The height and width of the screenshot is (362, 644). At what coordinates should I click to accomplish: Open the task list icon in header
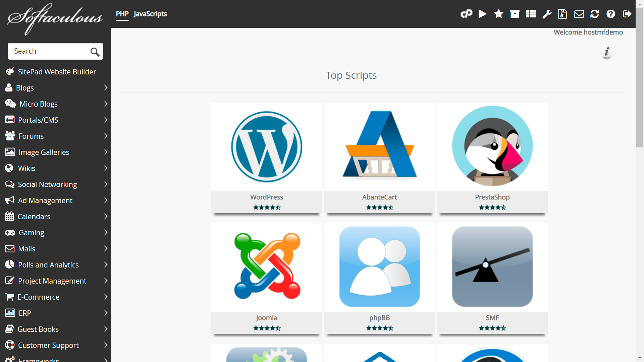(x=531, y=14)
